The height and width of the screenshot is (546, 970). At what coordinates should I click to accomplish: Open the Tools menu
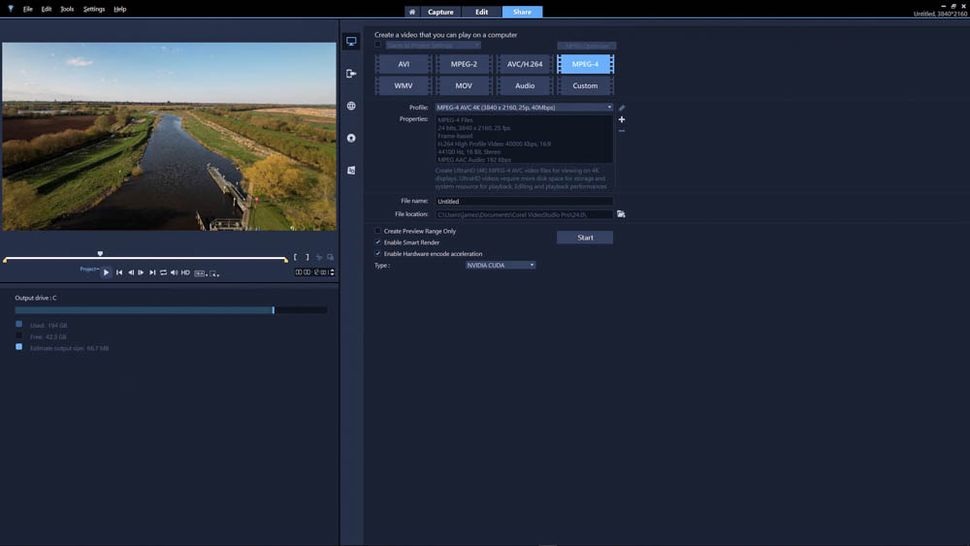point(67,9)
